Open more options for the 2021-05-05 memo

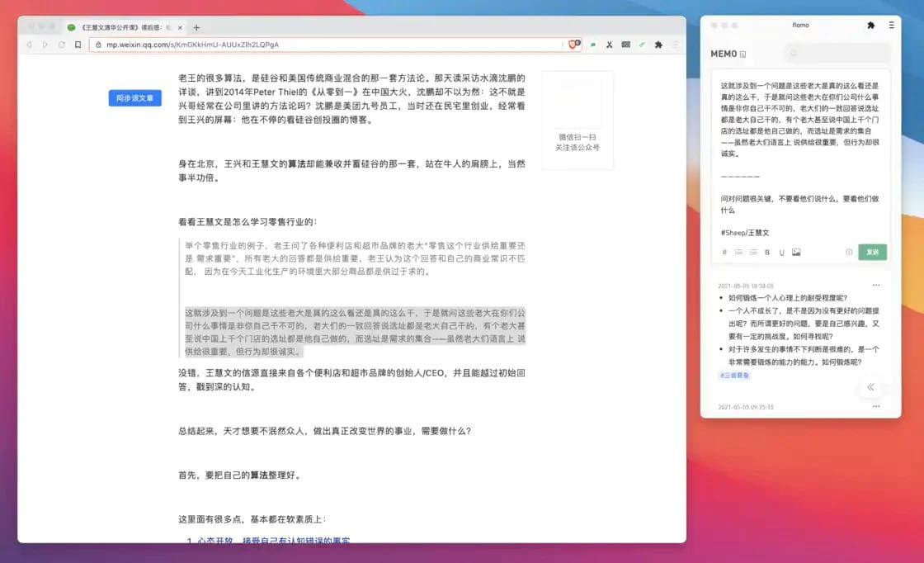(876, 406)
